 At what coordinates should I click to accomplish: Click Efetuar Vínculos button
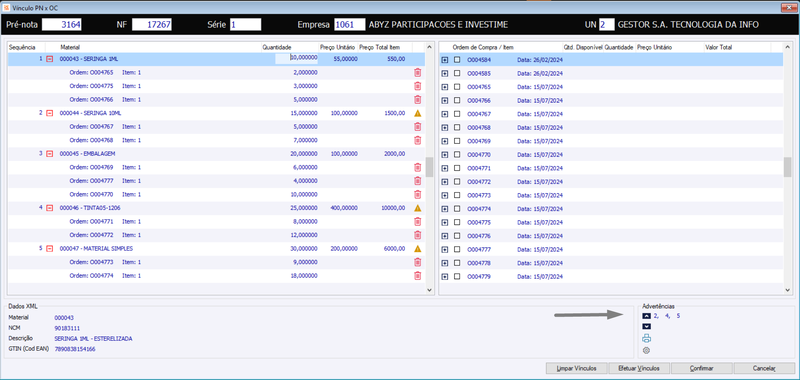click(639, 368)
